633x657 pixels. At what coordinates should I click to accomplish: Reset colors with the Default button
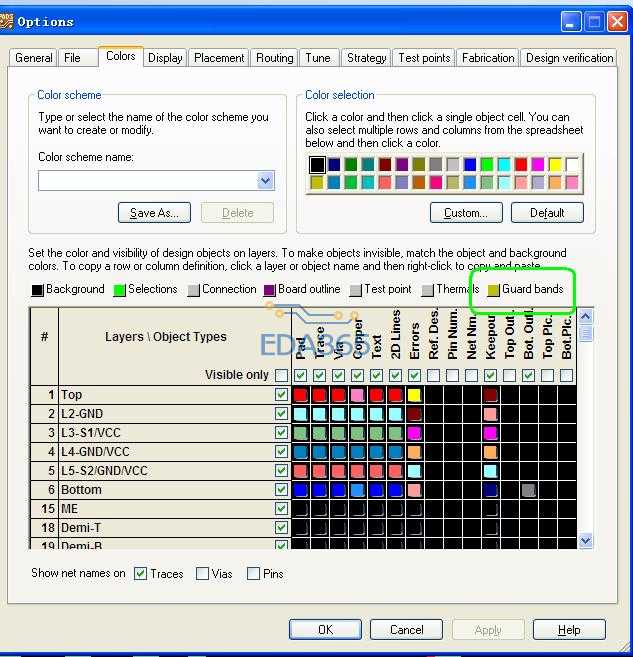pos(547,212)
